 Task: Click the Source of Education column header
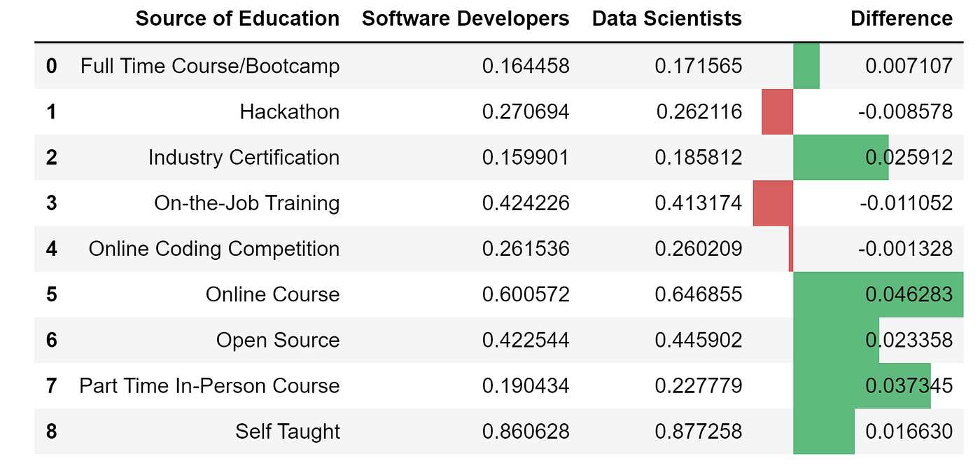tap(238, 18)
